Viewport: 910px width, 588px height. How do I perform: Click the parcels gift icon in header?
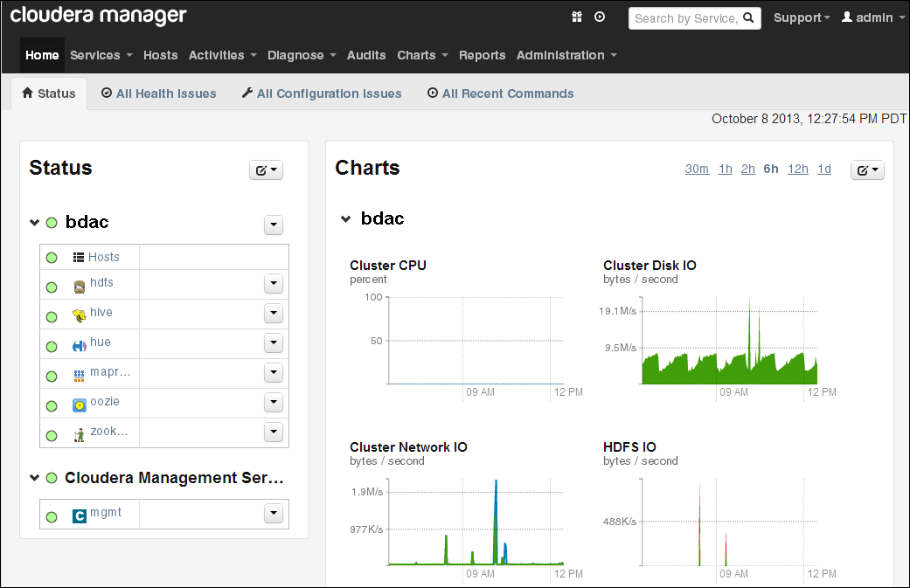tap(576, 17)
